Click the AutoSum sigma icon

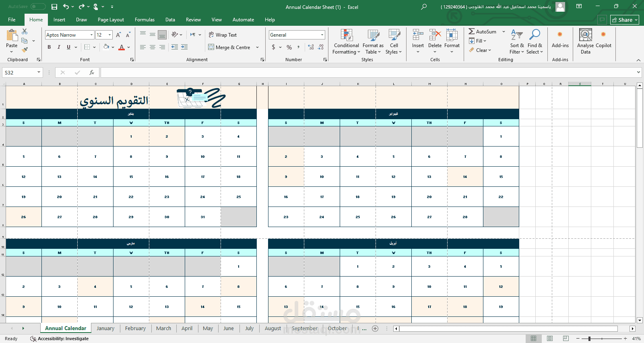click(x=471, y=31)
